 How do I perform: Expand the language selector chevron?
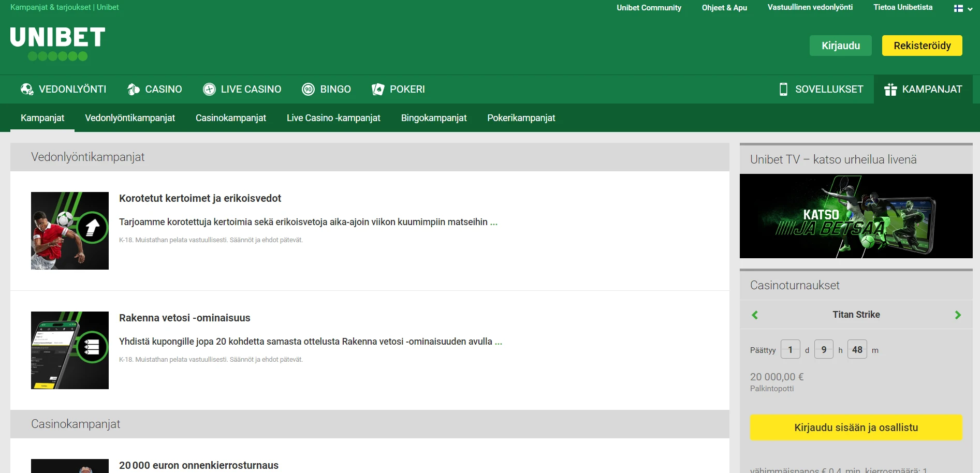tap(970, 9)
